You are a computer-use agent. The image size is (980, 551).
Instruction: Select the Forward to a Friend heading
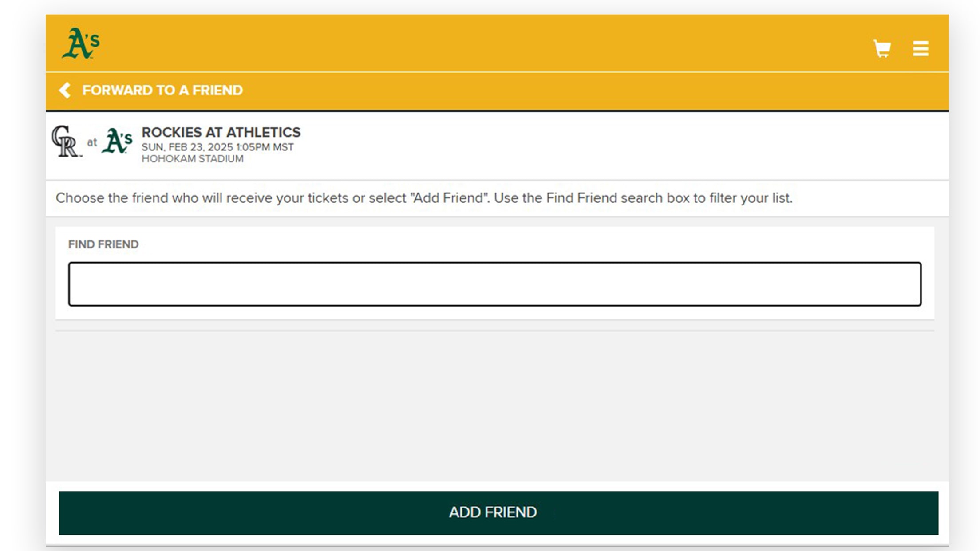(x=162, y=91)
